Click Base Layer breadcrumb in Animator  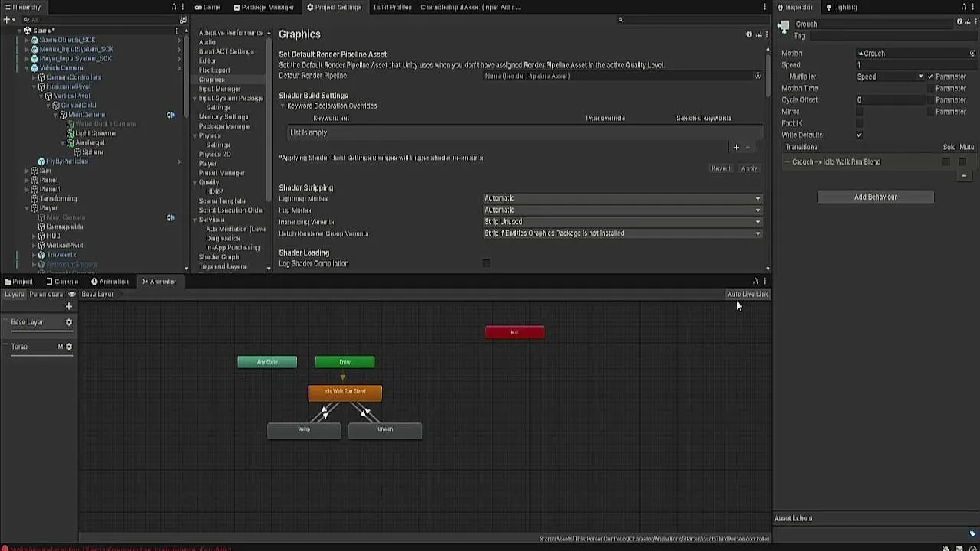tap(97, 294)
